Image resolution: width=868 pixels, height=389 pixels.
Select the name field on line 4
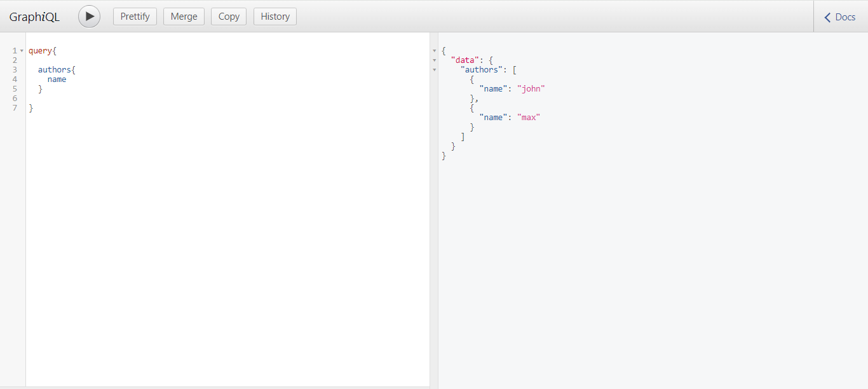[x=57, y=79]
